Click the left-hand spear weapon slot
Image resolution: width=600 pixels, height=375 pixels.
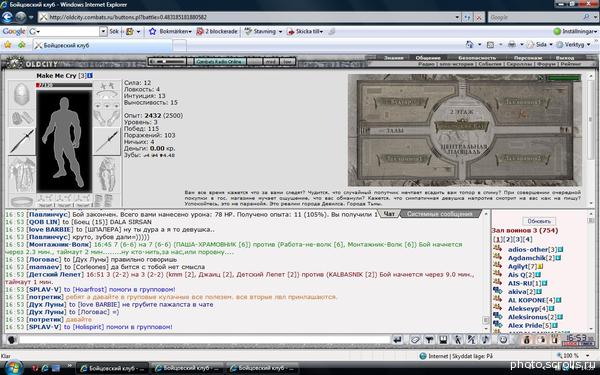(x=22, y=141)
